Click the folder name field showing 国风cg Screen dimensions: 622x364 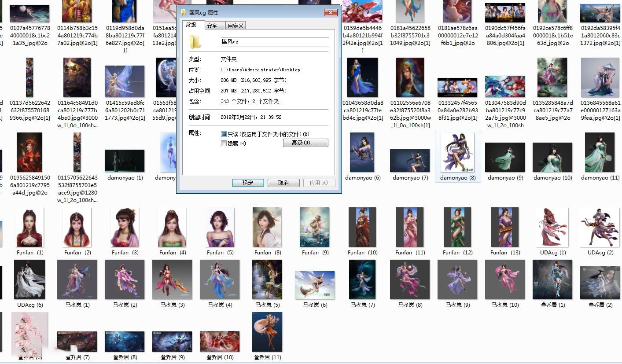click(275, 41)
